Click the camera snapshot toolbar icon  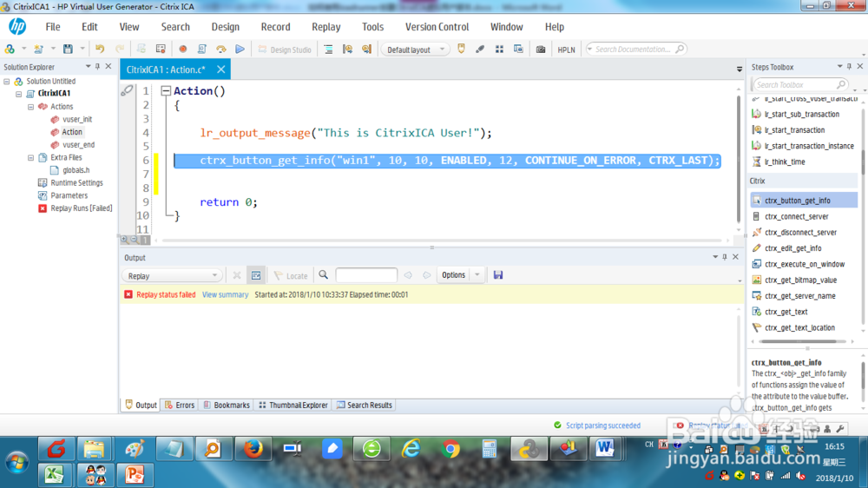[x=541, y=49]
